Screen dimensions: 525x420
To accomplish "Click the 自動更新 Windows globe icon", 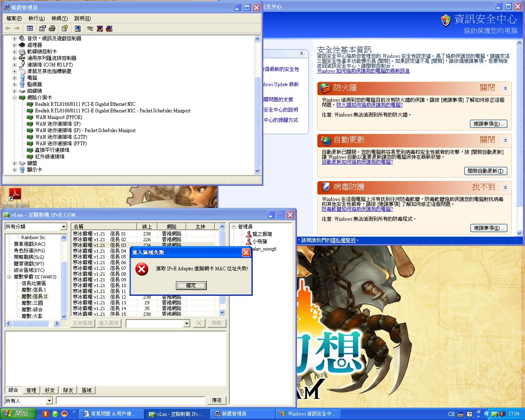I will (x=326, y=140).
